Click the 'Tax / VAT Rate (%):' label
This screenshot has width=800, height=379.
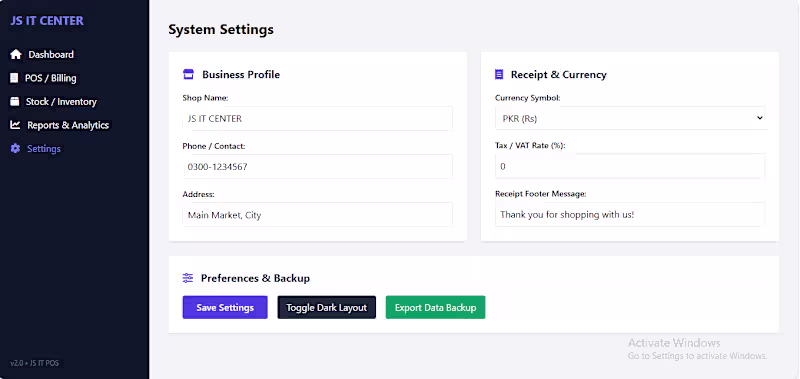(530, 145)
